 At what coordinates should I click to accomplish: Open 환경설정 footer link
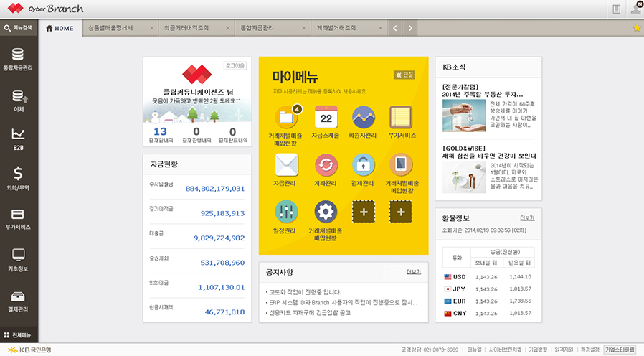click(x=589, y=350)
